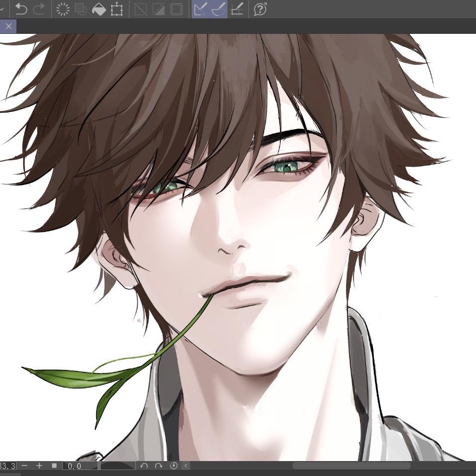Image resolution: width=476 pixels, height=476 pixels.
Task: Deselect the current selection
Action: coord(140,9)
